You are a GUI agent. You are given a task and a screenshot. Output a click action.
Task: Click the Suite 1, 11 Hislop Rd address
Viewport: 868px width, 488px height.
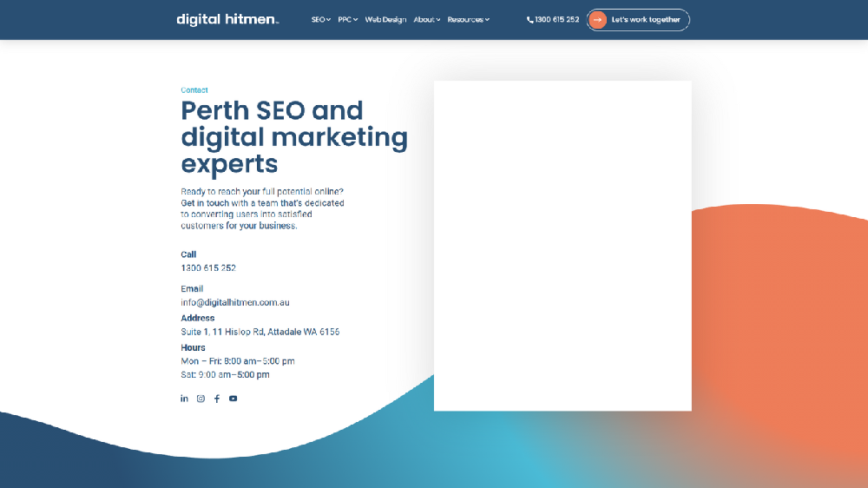(260, 332)
